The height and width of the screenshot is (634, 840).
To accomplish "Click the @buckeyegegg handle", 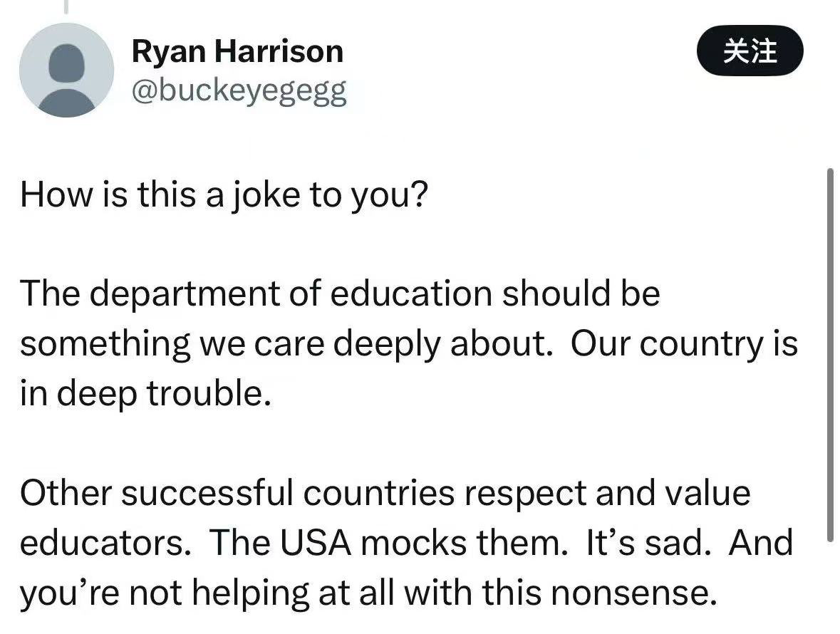I will coord(239,90).
